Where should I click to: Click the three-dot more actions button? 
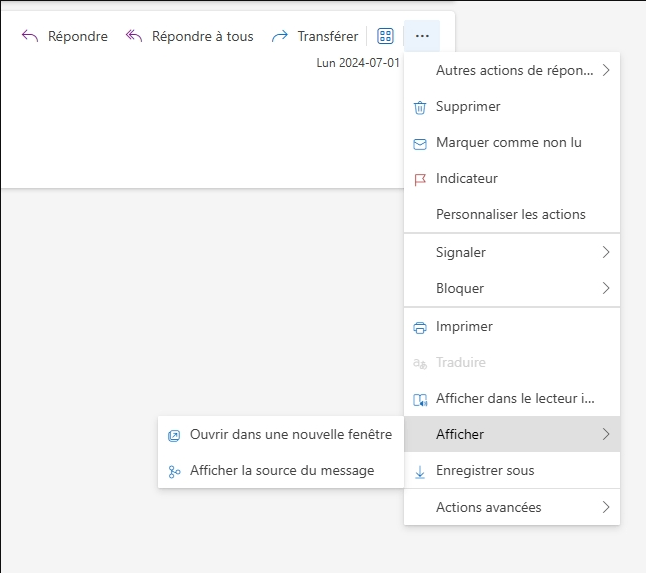422,36
